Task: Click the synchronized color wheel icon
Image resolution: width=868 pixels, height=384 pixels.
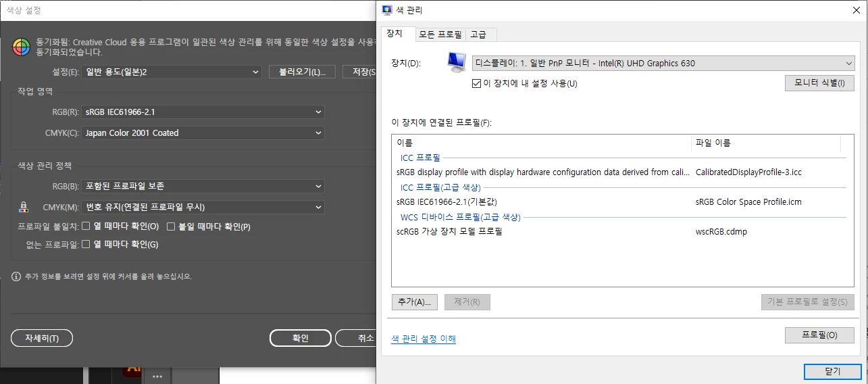Action: tap(22, 47)
